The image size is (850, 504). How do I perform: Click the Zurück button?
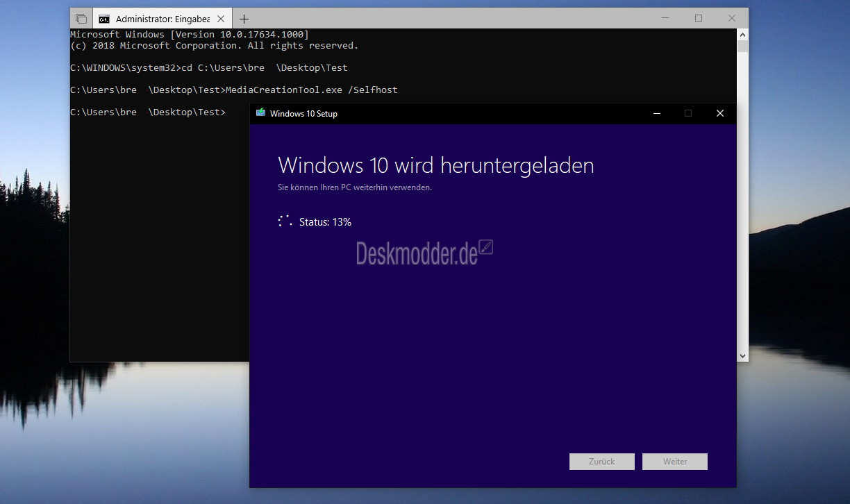[602, 462]
